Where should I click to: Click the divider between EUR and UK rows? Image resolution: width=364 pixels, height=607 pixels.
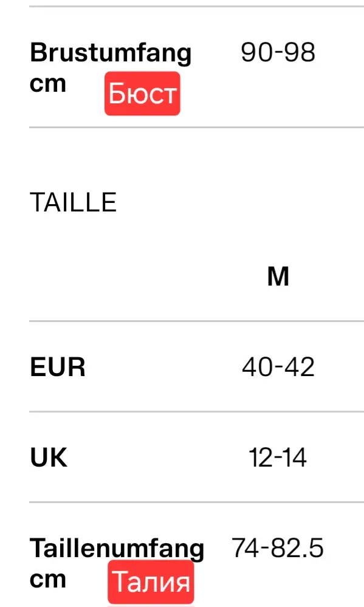coord(197,411)
